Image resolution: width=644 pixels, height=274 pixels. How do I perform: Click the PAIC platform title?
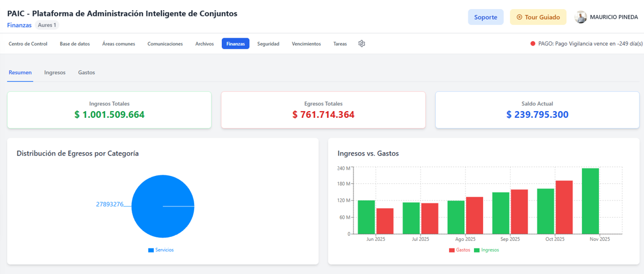click(x=122, y=14)
